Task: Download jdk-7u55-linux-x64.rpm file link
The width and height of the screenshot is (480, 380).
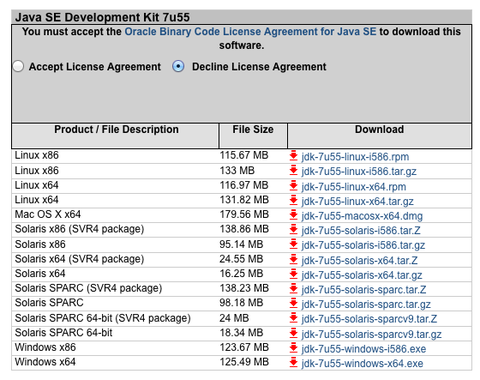Action: coord(354,187)
